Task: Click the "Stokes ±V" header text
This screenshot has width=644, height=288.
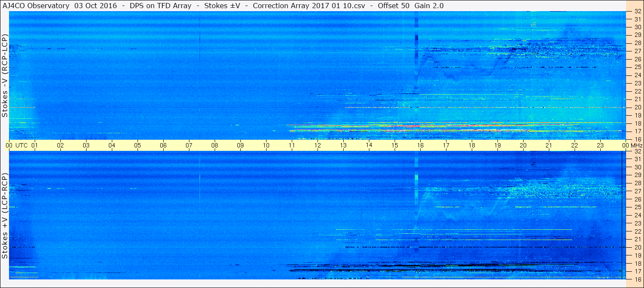Action: click(222, 6)
